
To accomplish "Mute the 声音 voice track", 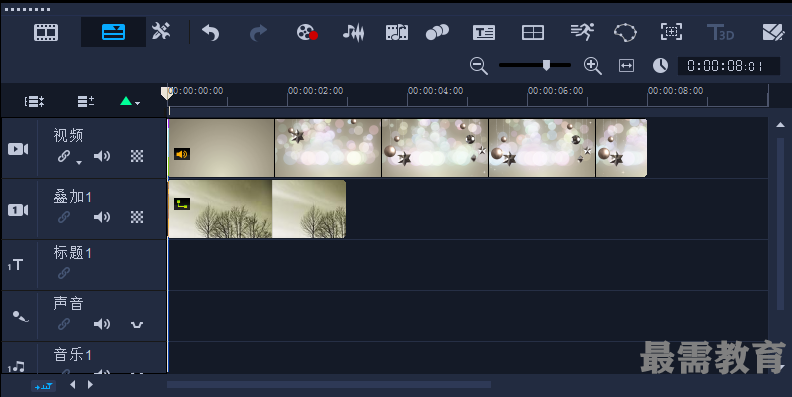I will (x=102, y=324).
